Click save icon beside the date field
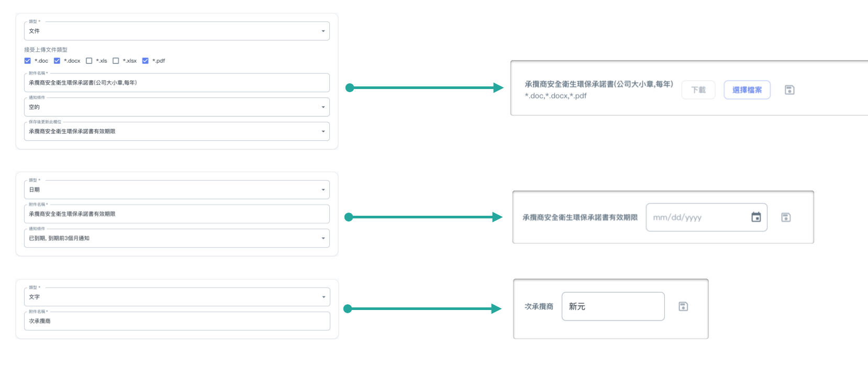The height and width of the screenshot is (376, 868). click(x=786, y=217)
